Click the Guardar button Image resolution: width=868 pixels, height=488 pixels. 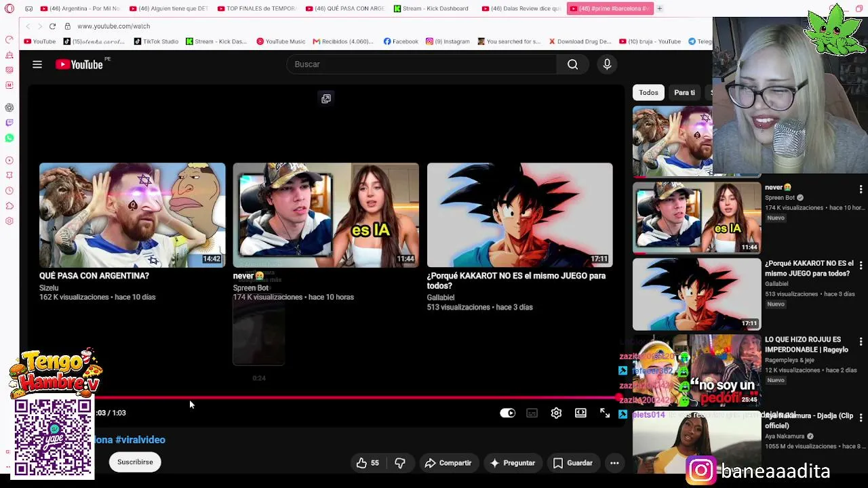pos(573,463)
